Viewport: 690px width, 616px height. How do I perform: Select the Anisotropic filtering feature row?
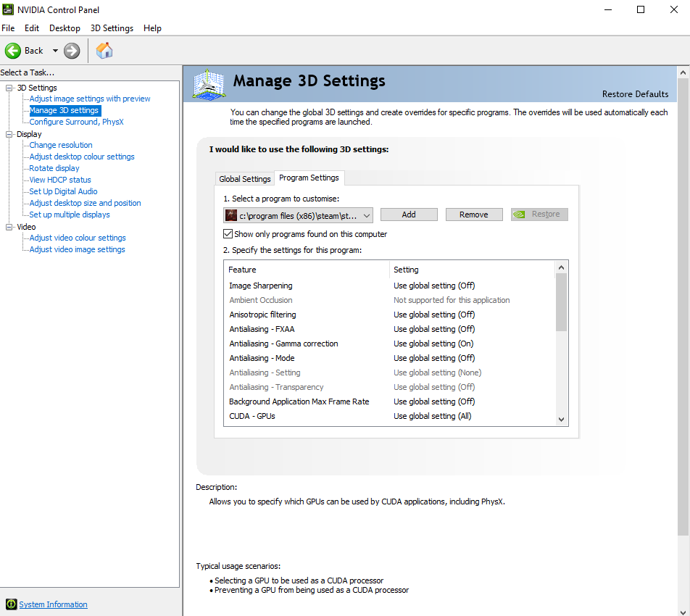[389, 315]
